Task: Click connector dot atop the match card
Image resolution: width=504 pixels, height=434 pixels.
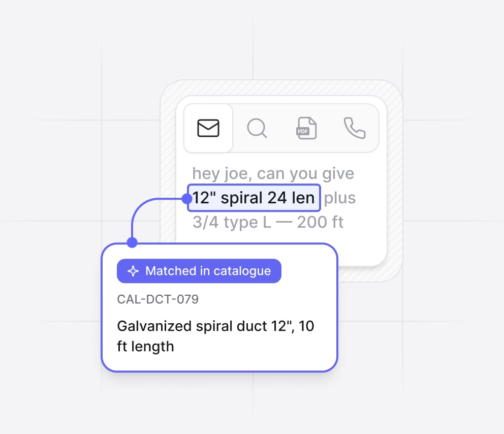Action: click(132, 242)
